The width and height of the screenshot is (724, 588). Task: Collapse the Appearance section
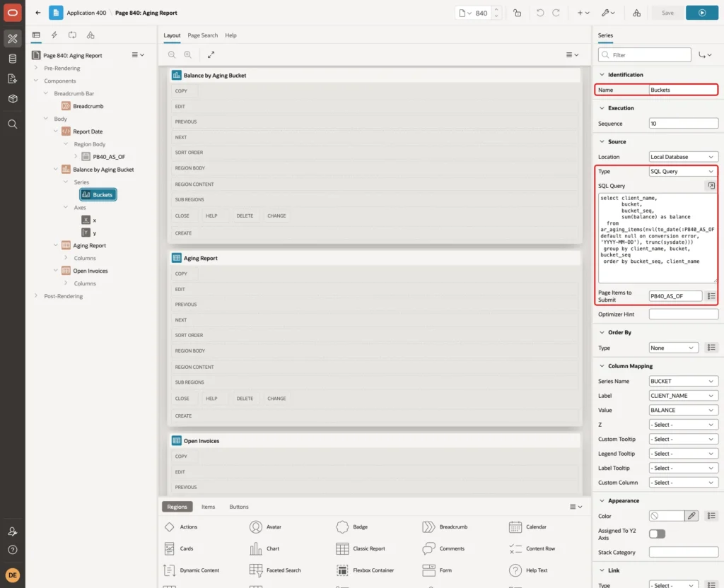point(602,501)
